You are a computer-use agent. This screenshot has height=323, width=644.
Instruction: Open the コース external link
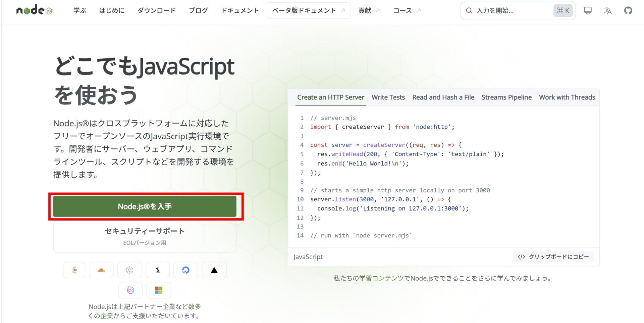tap(407, 10)
